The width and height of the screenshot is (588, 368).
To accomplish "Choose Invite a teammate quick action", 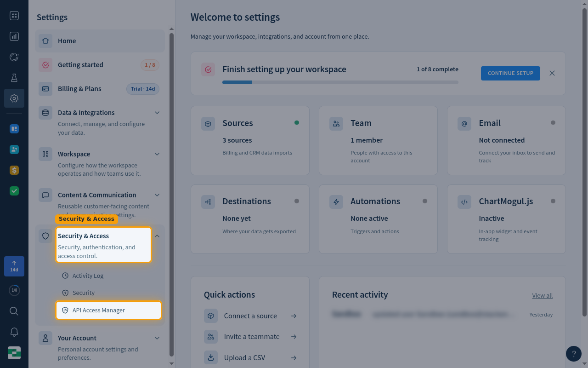I will (250, 337).
